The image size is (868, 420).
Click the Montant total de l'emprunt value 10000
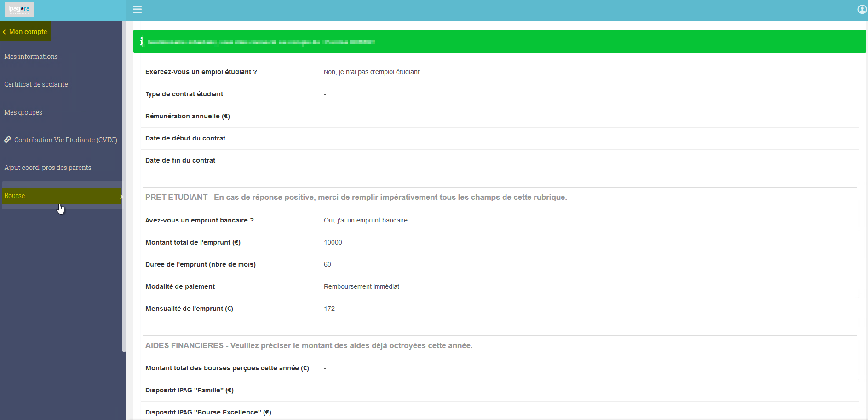[x=333, y=242]
